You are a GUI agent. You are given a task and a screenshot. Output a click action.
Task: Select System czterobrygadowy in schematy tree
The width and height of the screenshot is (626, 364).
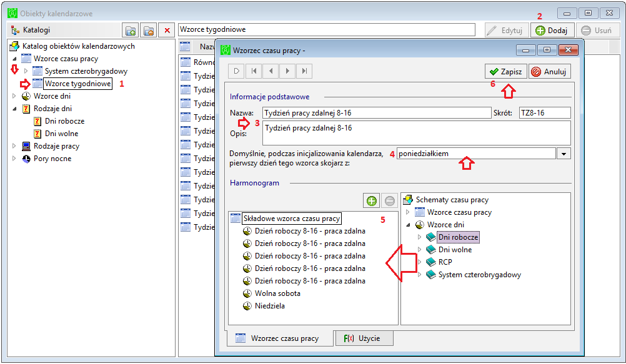tap(479, 275)
